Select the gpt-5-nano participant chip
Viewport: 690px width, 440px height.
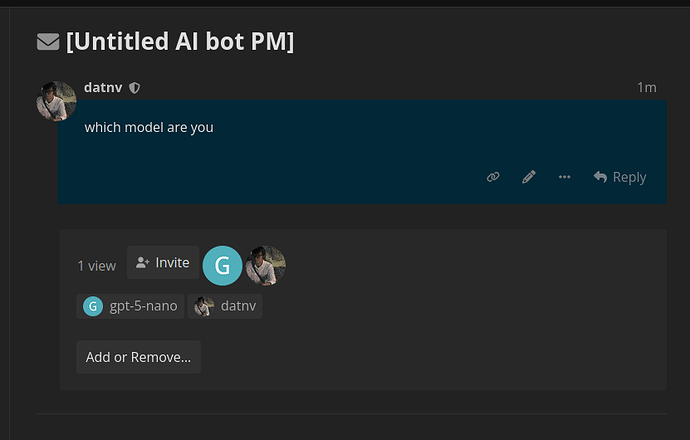[130, 306]
